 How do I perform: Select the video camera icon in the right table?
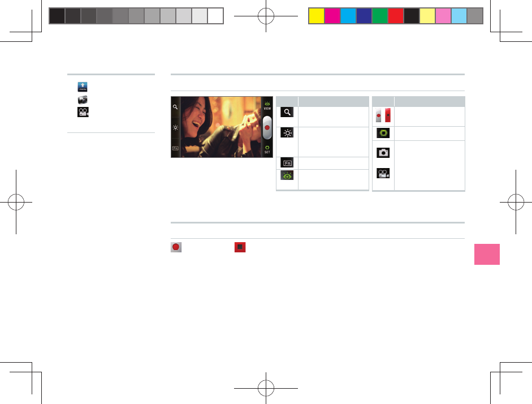point(383,174)
